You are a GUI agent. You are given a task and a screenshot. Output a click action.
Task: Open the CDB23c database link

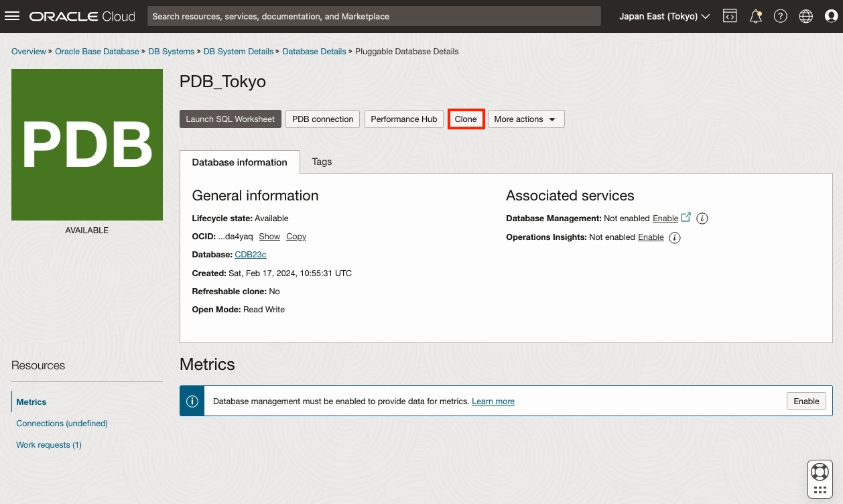(x=250, y=254)
